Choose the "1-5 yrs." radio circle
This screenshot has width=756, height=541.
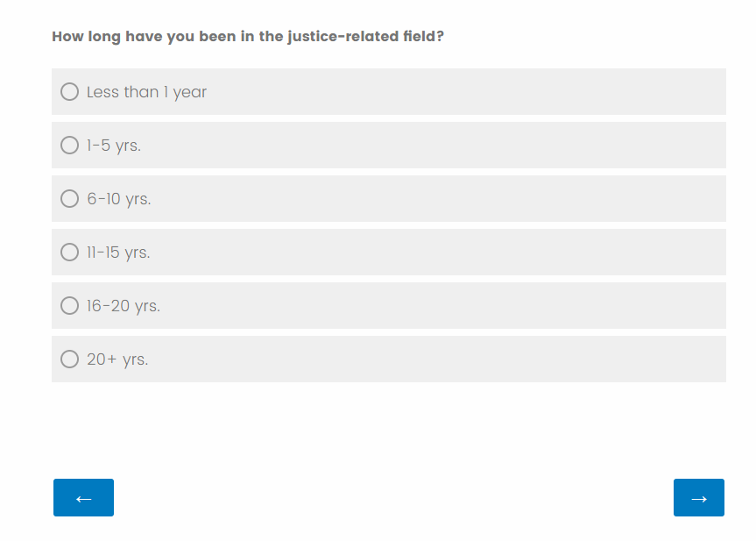coord(70,146)
